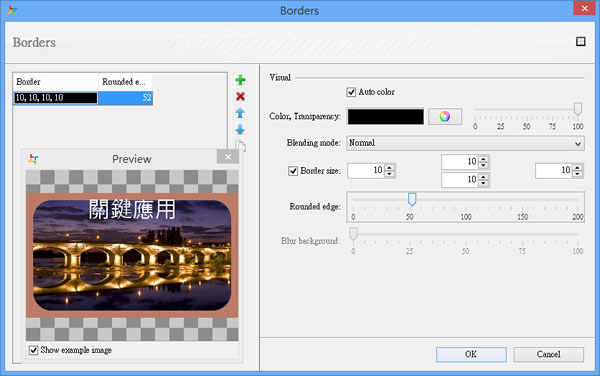Decrease top border size stepper
The image size is (600, 376).
click(484, 165)
